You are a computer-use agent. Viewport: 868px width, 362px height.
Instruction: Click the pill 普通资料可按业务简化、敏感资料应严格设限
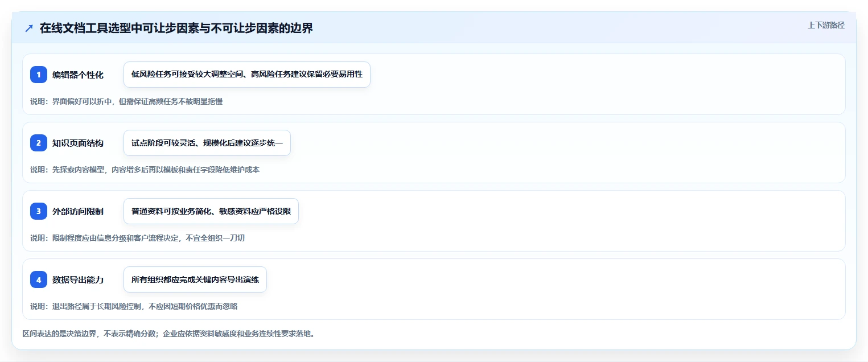point(211,211)
